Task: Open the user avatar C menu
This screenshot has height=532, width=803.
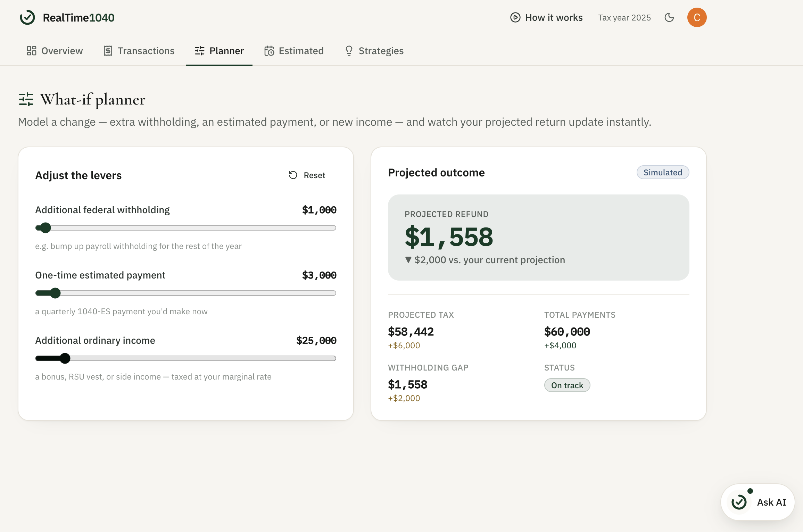Action: 697,17
